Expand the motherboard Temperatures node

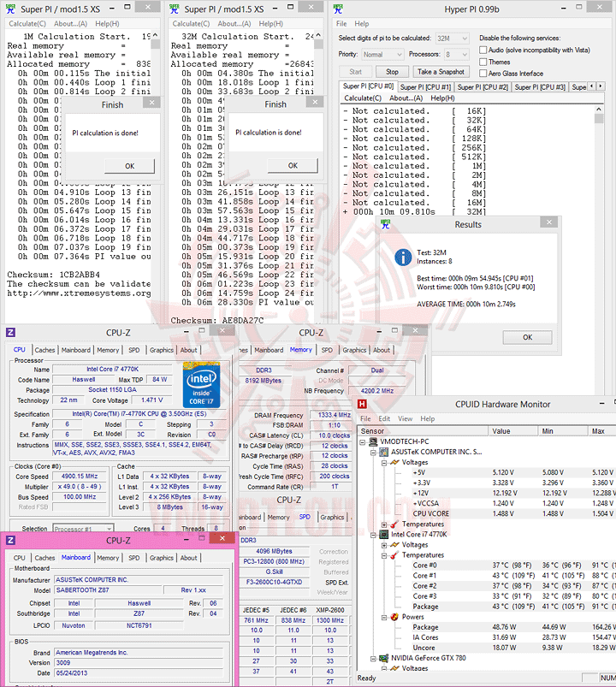click(x=384, y=524)
